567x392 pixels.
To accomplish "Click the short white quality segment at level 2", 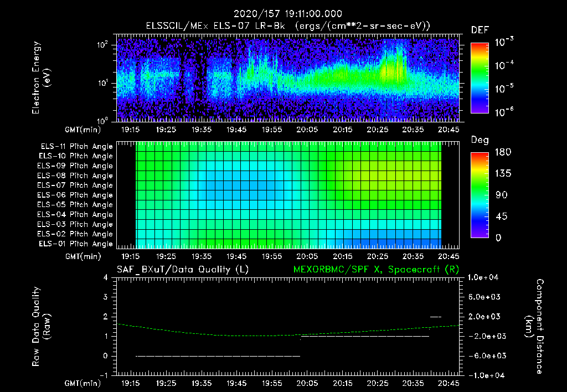I will click(x=436, y=317).
